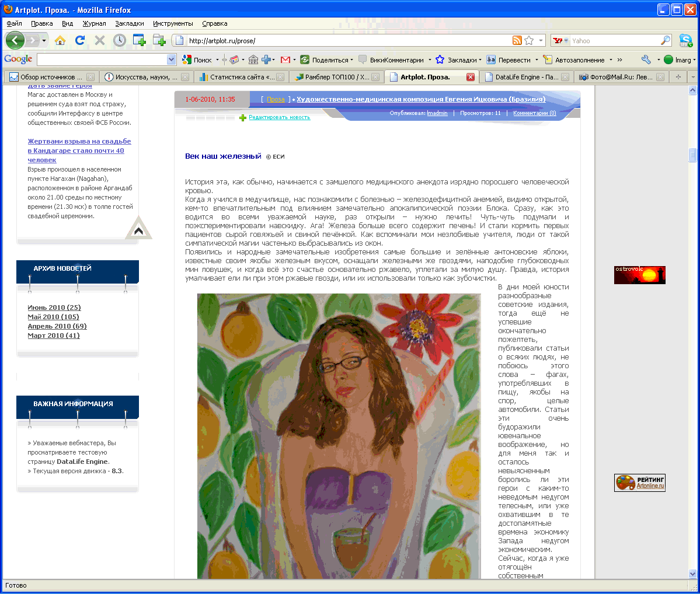Viewport: 700px width, 594px height.
Task: Click the painting of woman with glasses
Action: (x=339, y=436)
